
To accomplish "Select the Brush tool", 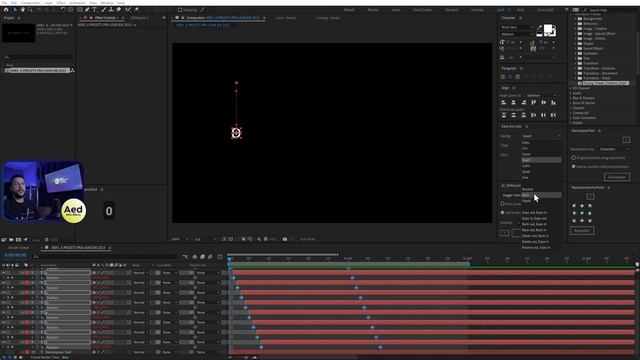I will [104, 9].
